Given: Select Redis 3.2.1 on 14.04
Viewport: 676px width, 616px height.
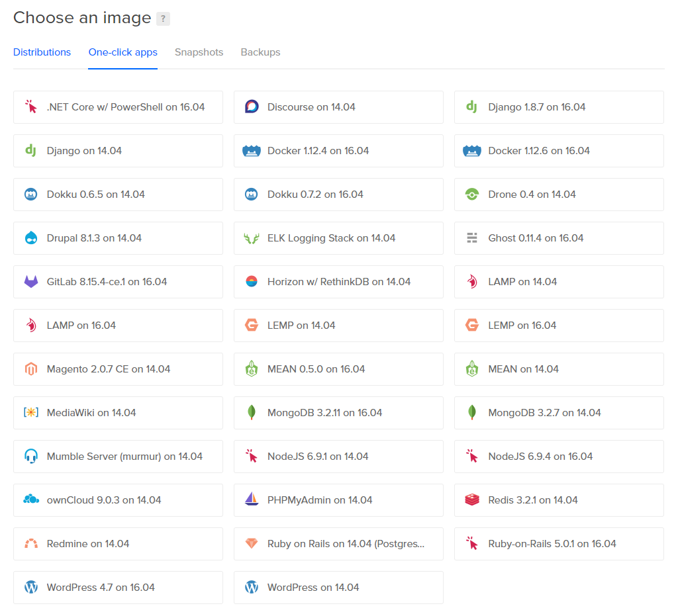Looking at the screenshot, I should 559,500.
